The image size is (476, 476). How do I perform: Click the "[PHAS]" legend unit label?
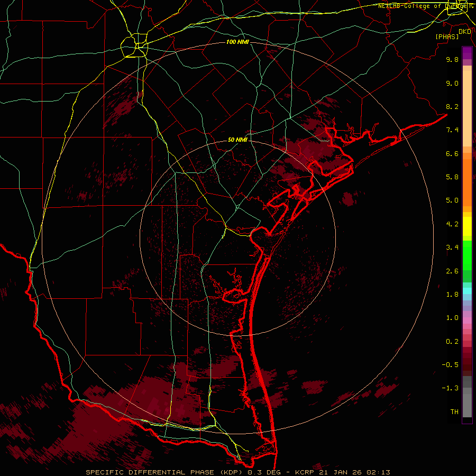click(x=447, y=36)
